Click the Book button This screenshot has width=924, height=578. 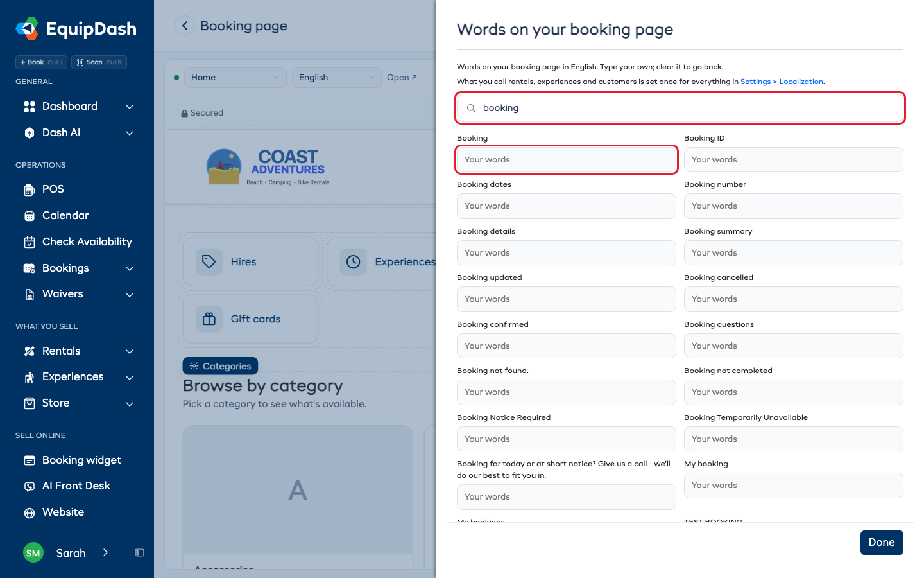click(x=41, y=62)
